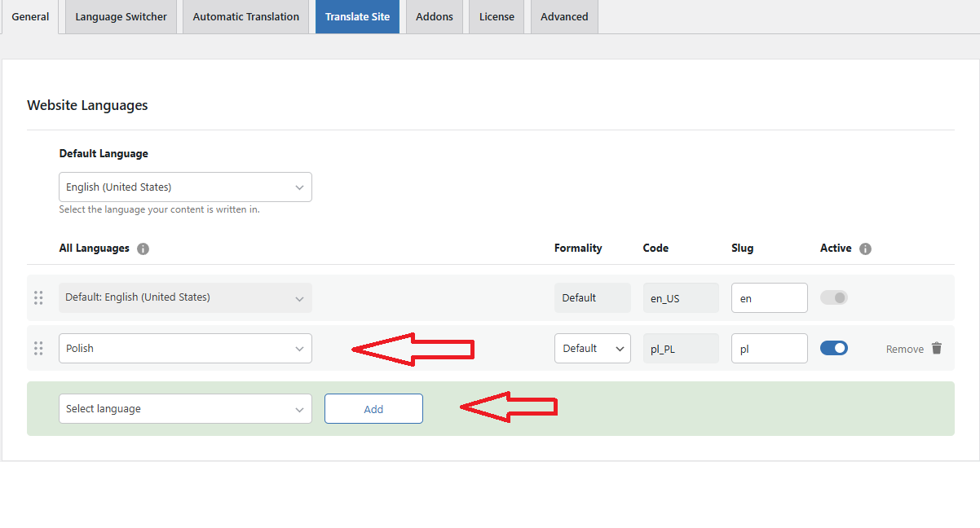Open the Polish language selector dropdown
The width and height of the screenshot is (980, 528).
click(x=185, y=348)
